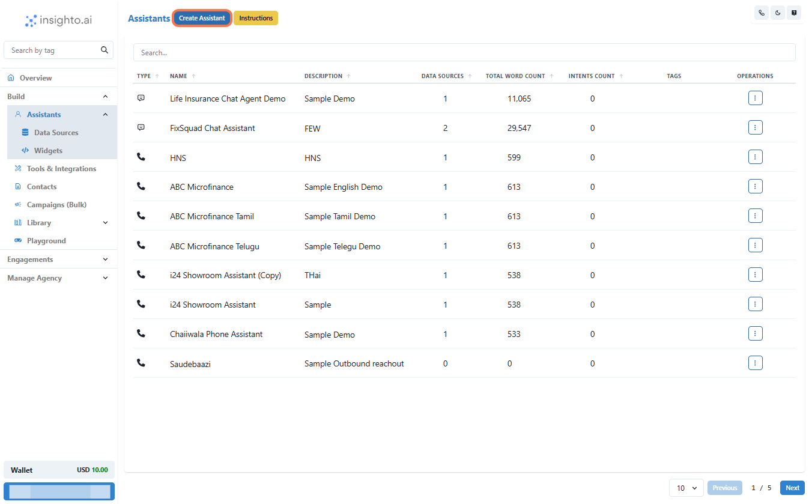Go to Next page of assistants
The height and width of the screenshot is (504, 812).
pos(792,488)
